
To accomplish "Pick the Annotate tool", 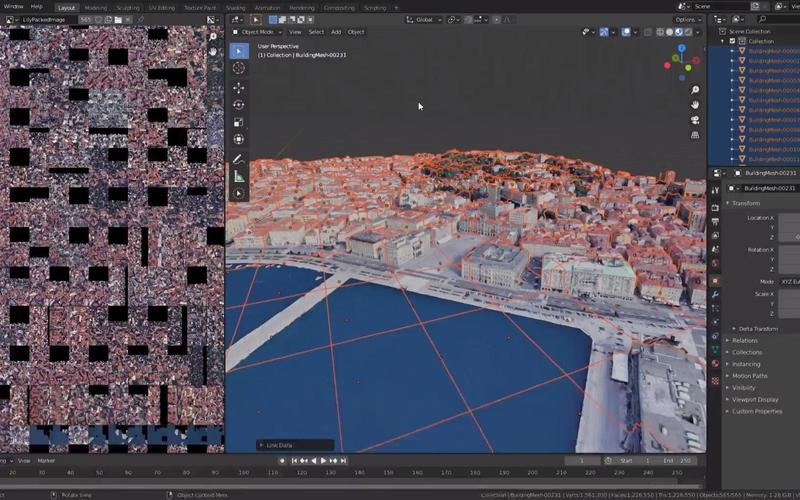I will pyautogui.click(x=238, y=159).
